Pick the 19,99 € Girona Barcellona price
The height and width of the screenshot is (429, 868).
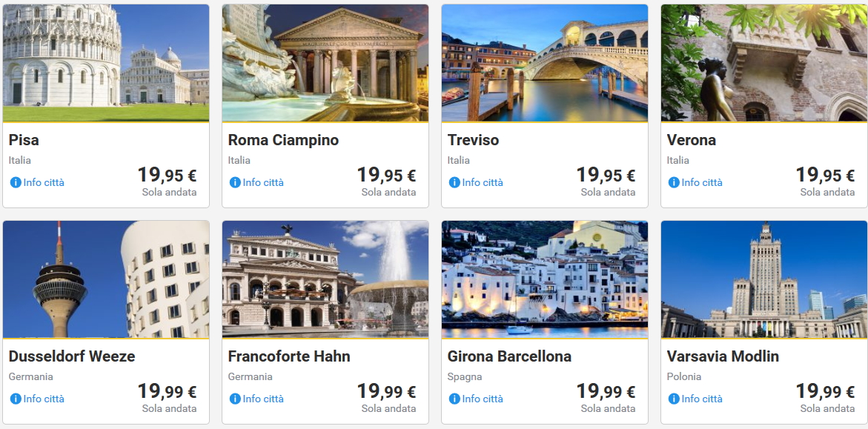[x=606, y=392]
